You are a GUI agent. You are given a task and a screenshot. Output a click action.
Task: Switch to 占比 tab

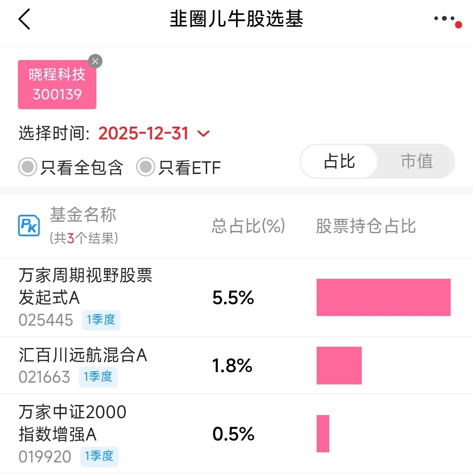tap(339, 161)
